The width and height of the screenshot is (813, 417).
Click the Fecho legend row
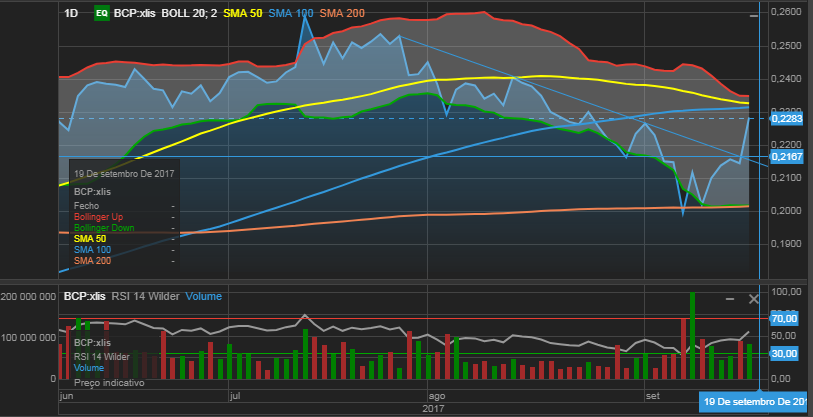coord(124,206)
